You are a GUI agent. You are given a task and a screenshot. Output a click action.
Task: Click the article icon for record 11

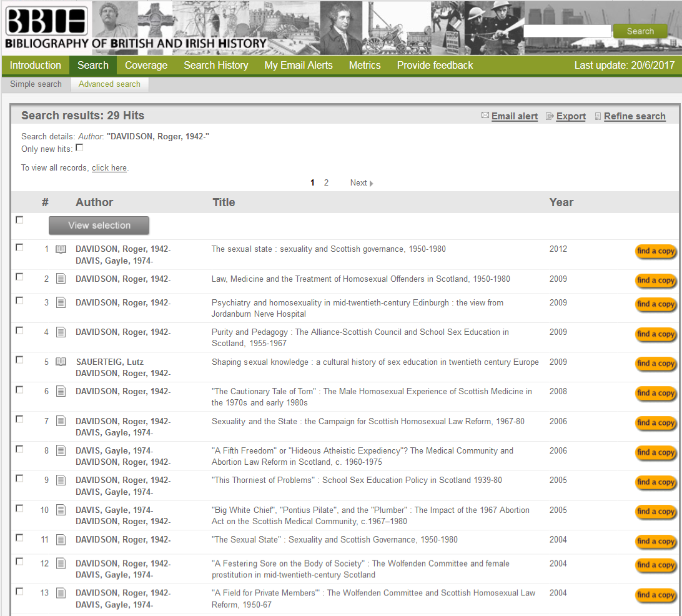click(x=61, y=540)
